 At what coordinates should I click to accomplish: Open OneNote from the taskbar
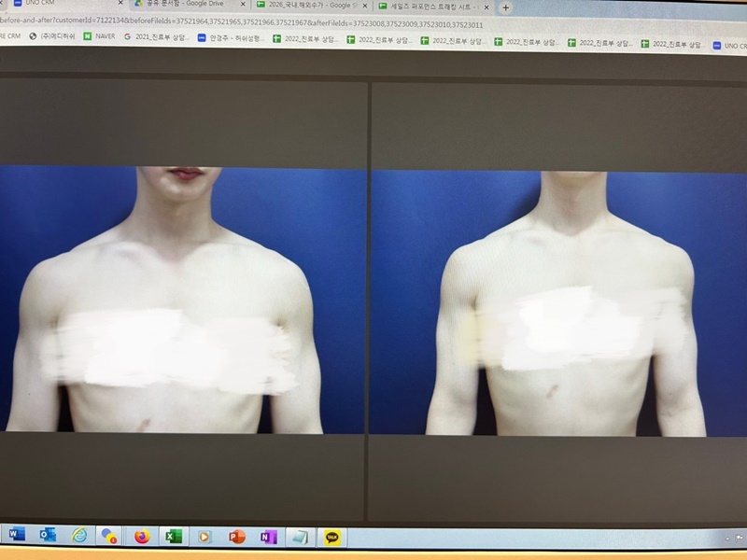click(268, 538)
